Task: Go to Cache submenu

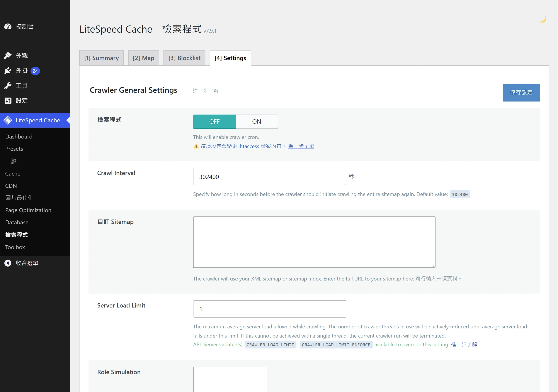Action: (x=13, y=174)
